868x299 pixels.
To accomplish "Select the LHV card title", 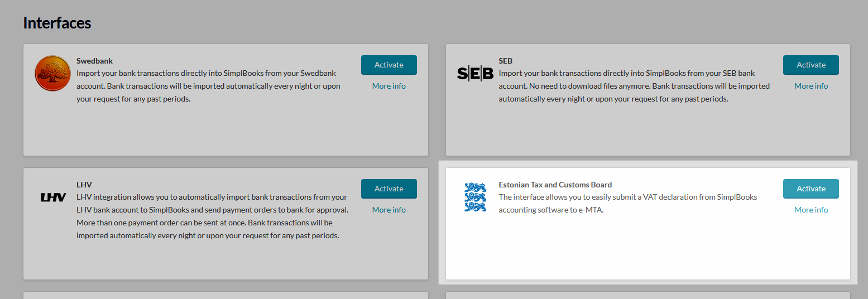I will [x=84, y=185].
